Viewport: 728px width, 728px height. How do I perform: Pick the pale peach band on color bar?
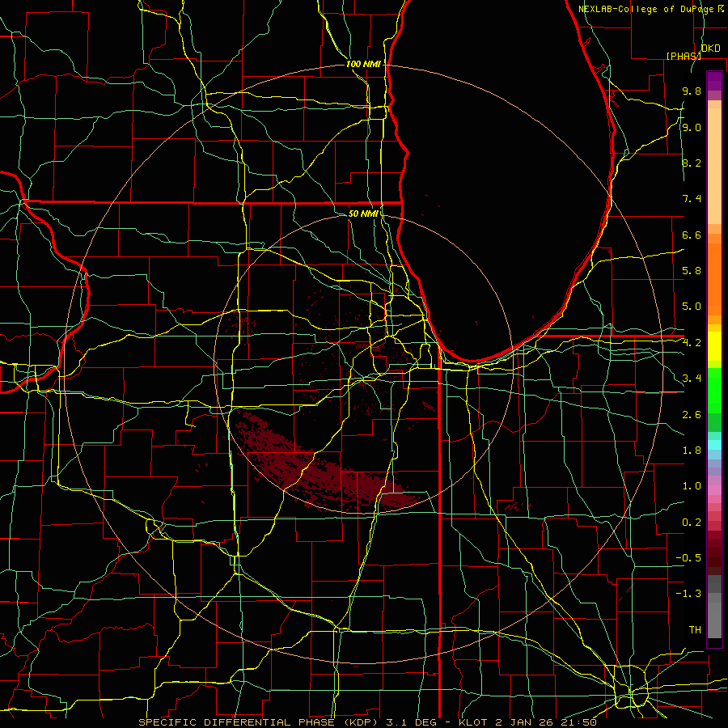714,166
